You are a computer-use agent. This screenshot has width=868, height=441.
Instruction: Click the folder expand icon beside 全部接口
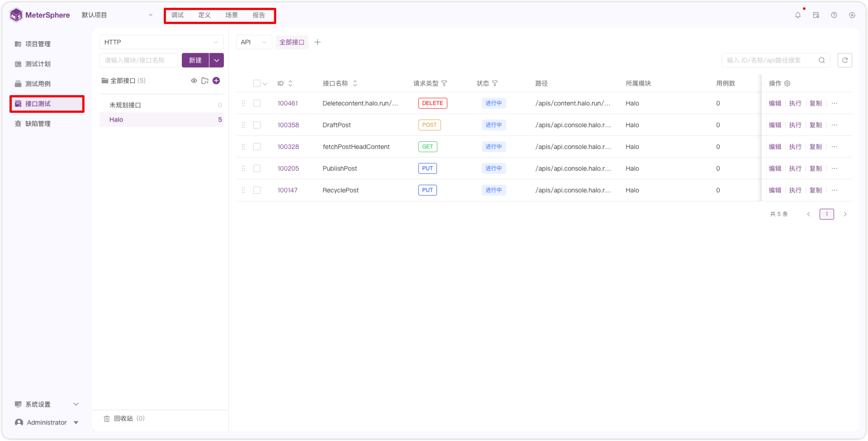(x=205, y=81)
